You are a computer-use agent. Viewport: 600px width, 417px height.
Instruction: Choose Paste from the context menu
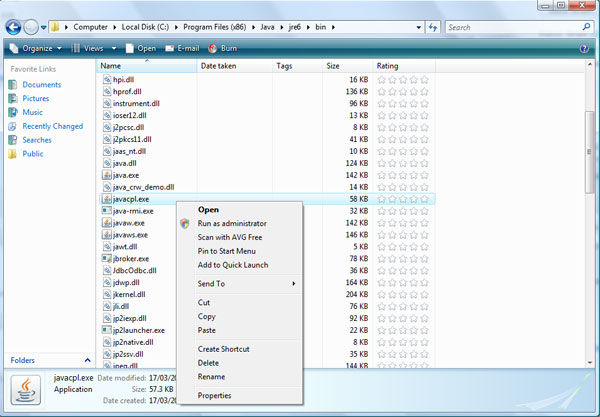(240, 330)
